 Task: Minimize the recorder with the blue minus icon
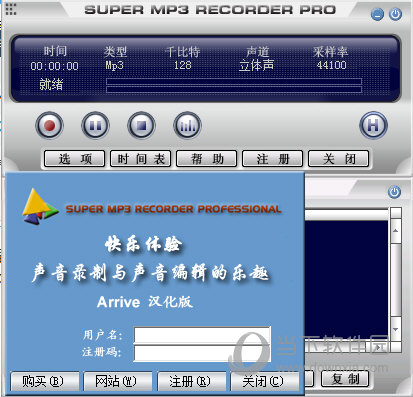(377, 14)
